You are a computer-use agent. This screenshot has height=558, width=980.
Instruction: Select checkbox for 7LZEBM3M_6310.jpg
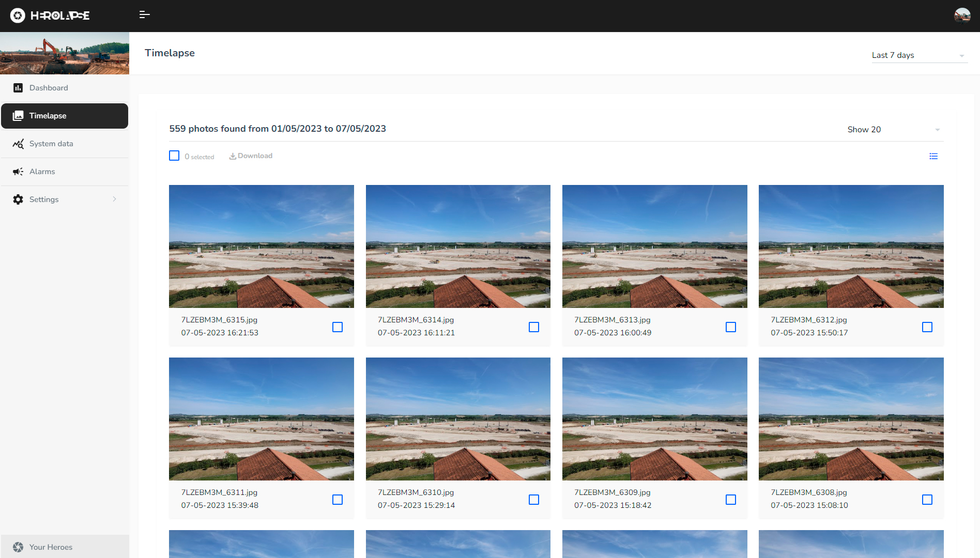coord(534,500)
